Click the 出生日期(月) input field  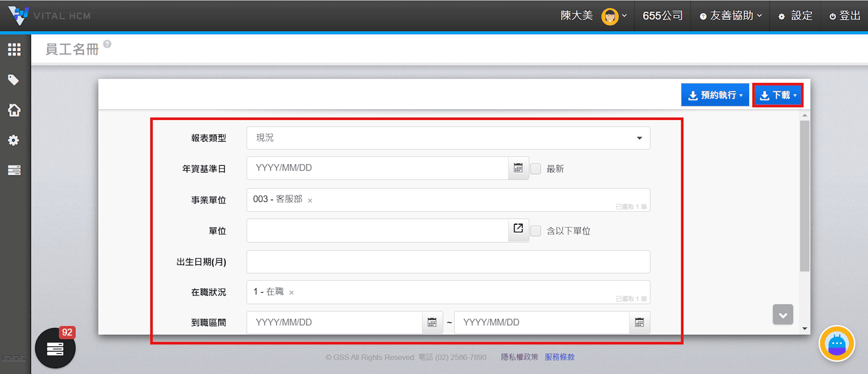(448, 262)
